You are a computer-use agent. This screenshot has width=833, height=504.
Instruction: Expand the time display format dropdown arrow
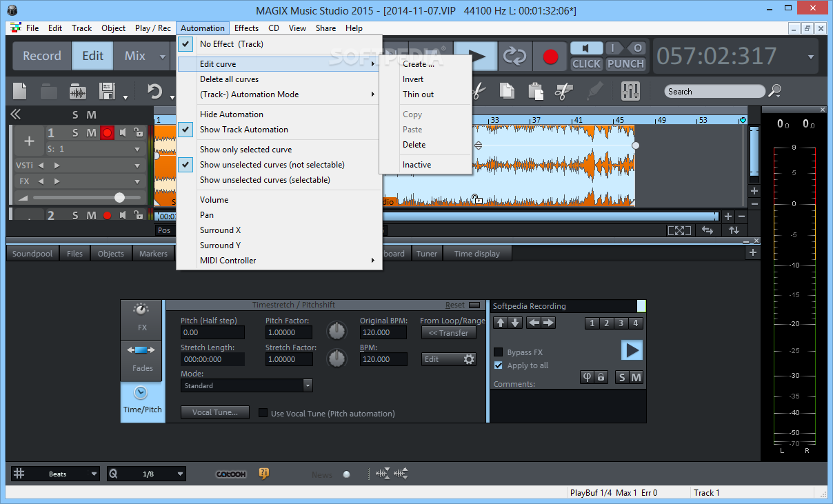[811, 57]
